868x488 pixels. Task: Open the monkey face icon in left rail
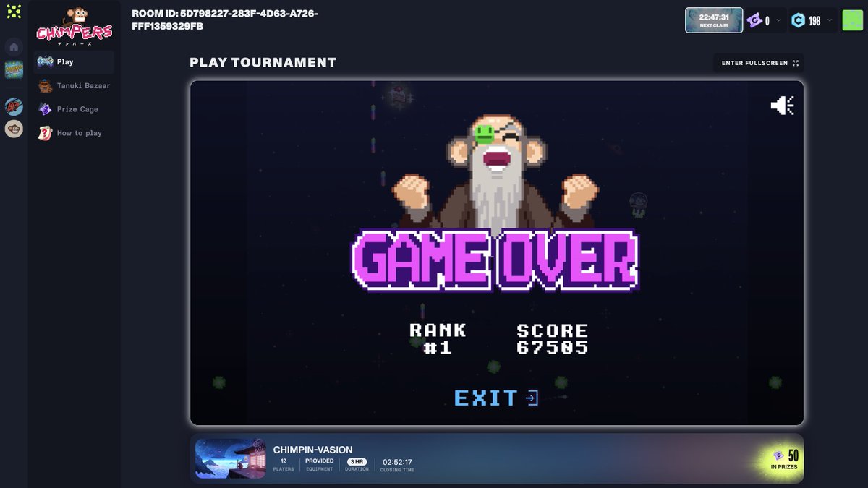[14, 129]
